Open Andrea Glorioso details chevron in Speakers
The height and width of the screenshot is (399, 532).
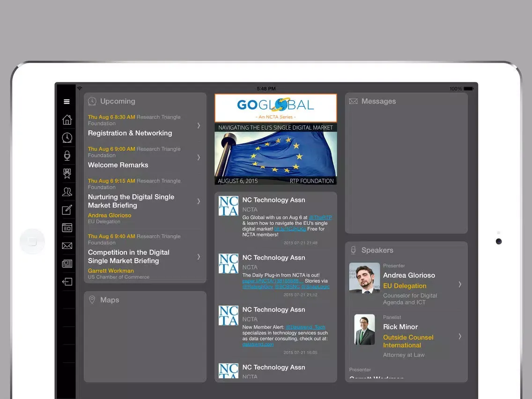[x=460, y=284]
